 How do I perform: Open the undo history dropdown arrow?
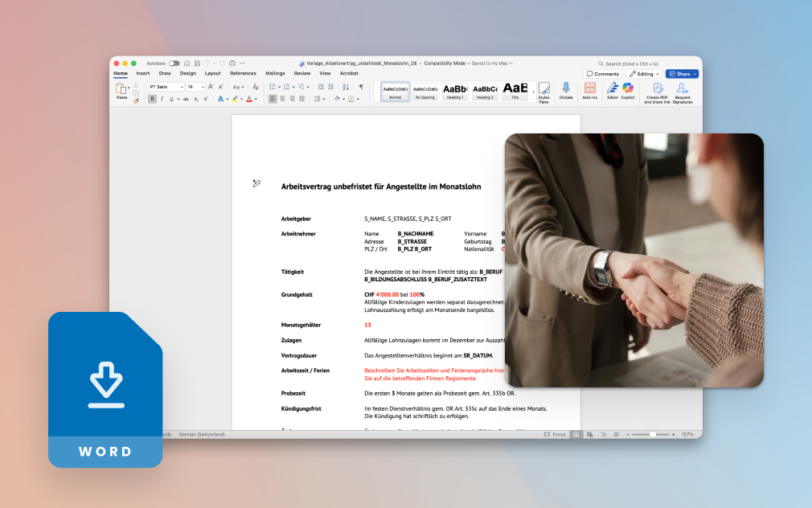[x=213, y=63]
